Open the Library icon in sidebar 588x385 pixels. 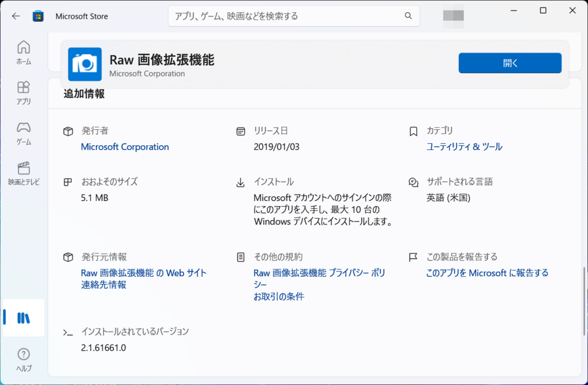(24, 318)
